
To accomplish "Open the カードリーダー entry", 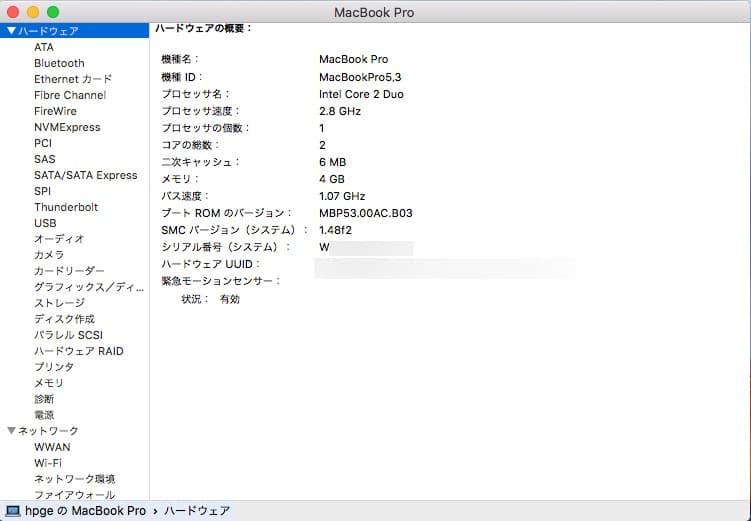I will pos(69,271).
